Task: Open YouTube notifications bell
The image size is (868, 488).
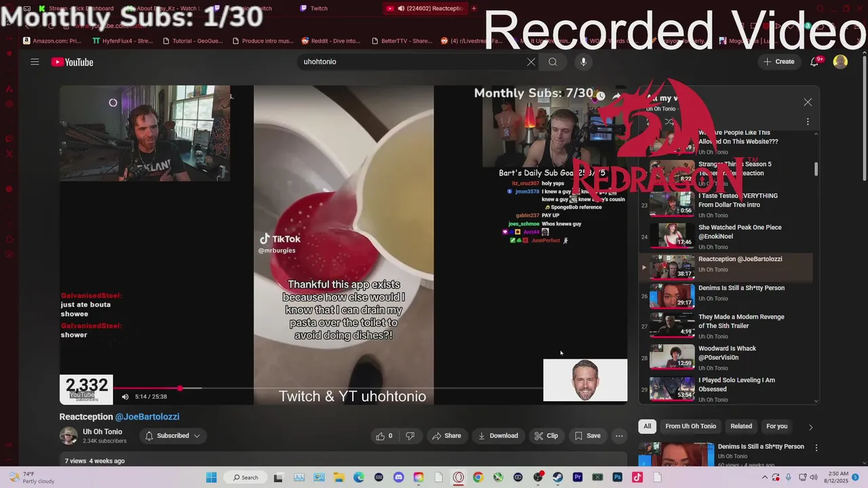Action: (814, 62)
